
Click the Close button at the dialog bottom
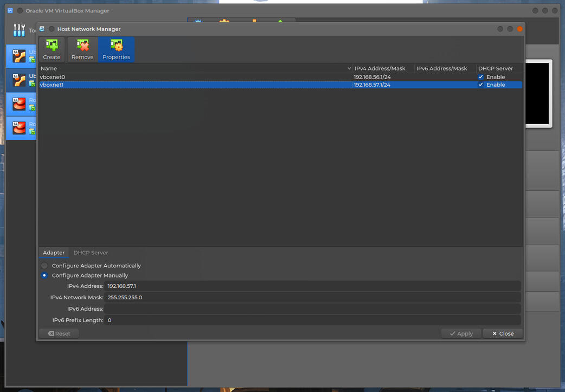pyautogui.click(x=503, y=333)
